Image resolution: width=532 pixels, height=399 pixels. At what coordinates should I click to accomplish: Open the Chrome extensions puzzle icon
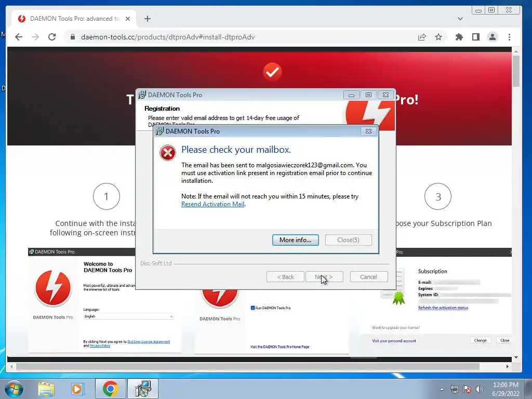[459, 37]
